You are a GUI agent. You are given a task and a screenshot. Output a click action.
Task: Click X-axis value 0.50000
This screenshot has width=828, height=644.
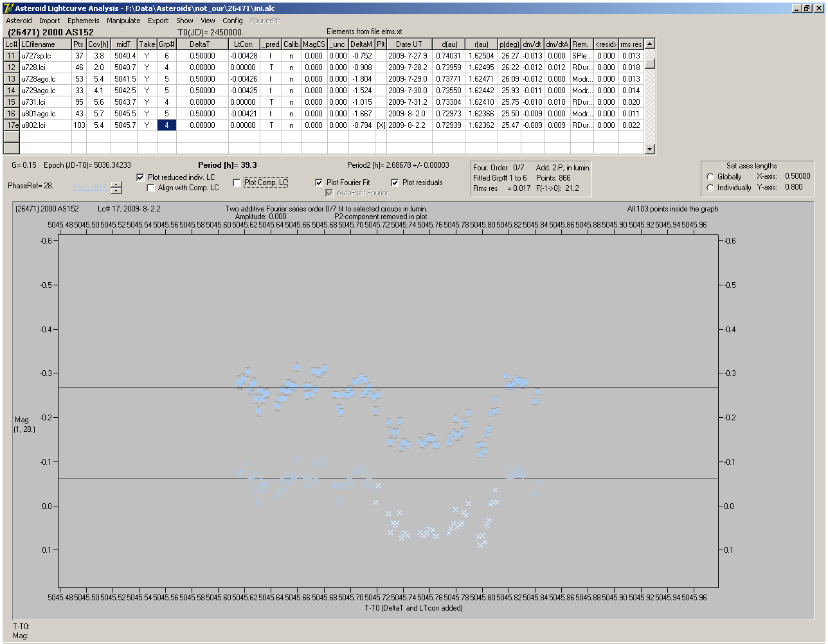[x=797, y=176]
